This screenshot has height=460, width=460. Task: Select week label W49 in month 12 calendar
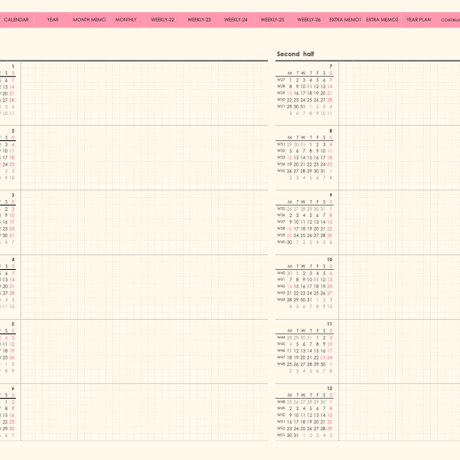point(281,408)
